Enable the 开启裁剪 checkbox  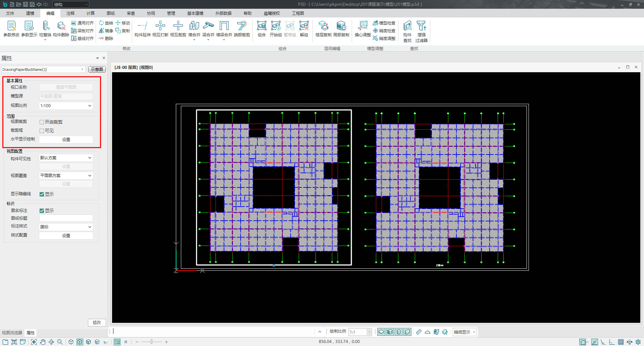point(42,122)
